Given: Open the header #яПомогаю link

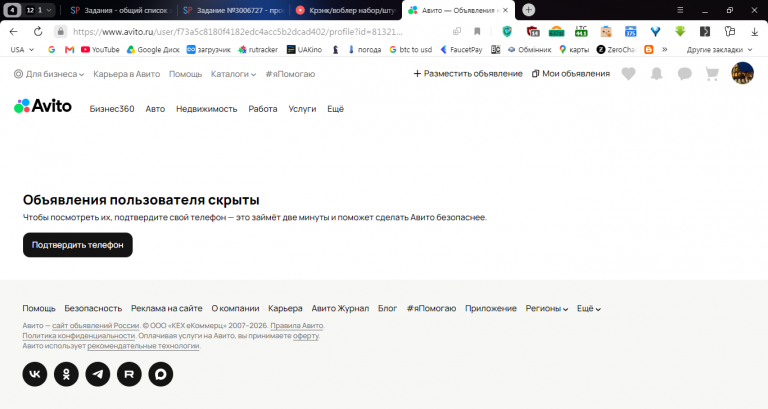Looking at the screenshot, I should [x=290, y=74].
